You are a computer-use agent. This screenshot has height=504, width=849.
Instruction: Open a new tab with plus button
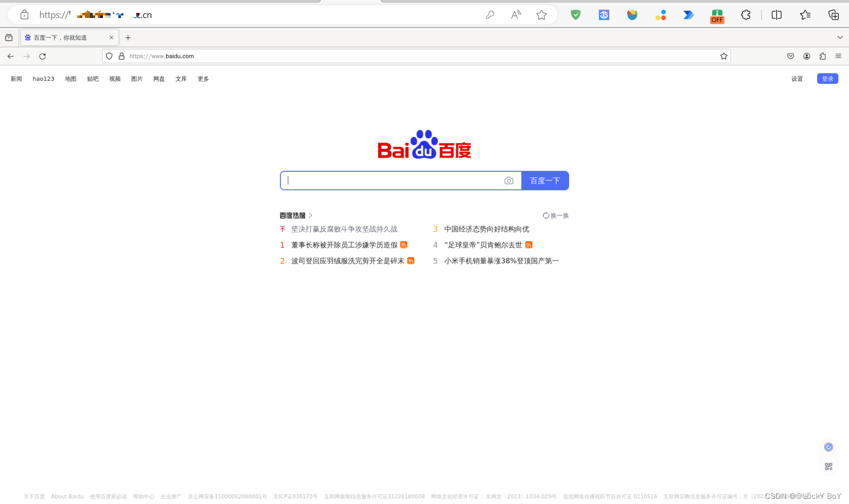tap(128, 38)
